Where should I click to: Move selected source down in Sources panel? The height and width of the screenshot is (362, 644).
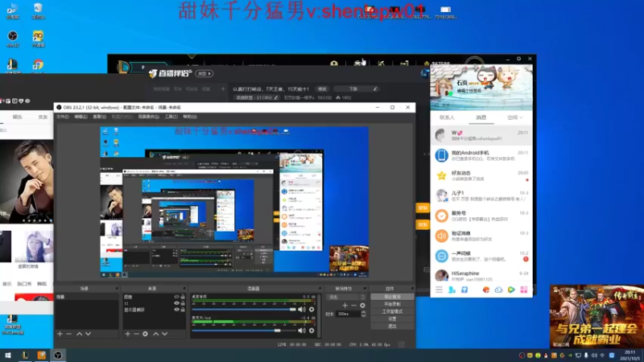click(165, 334)
